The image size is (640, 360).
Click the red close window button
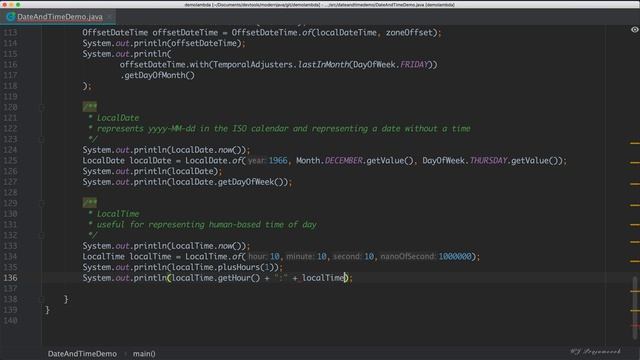(4, 4)
